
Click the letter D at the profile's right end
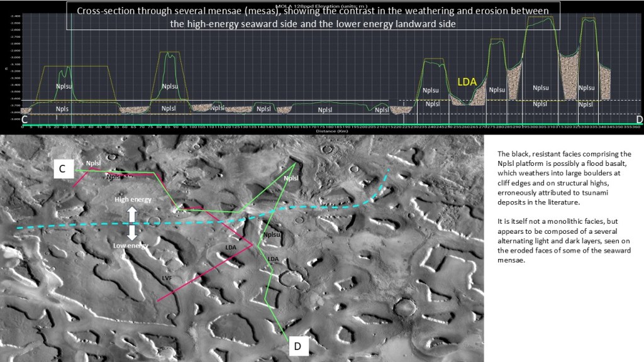point(639,119)
